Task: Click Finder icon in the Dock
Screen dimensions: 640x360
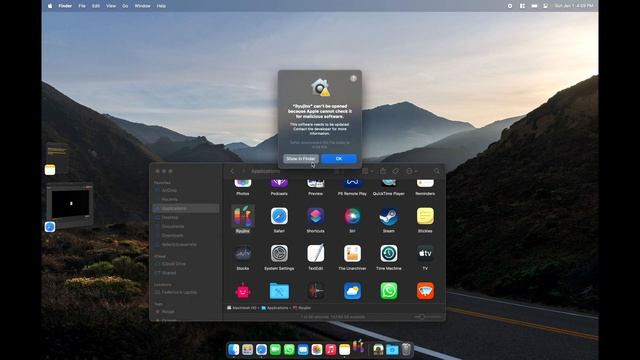Action: click(x=233, y=350)
